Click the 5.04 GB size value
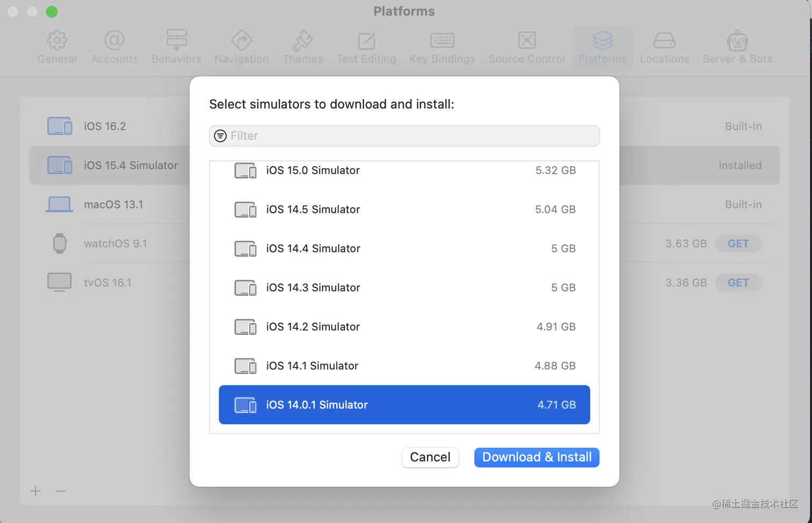 click(555, 210)
